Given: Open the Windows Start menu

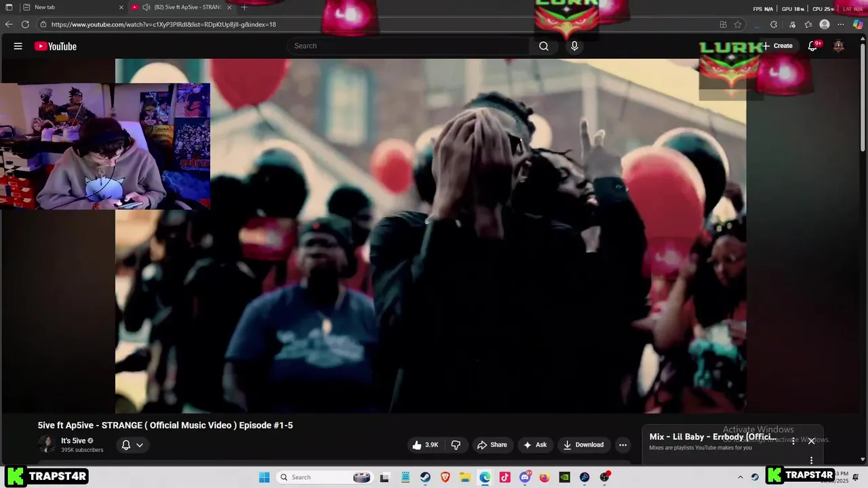Looking at the screenshot, I should (264, 477).
